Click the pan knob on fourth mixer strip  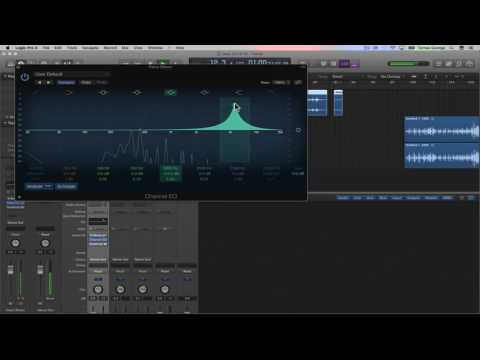[165, 289]
